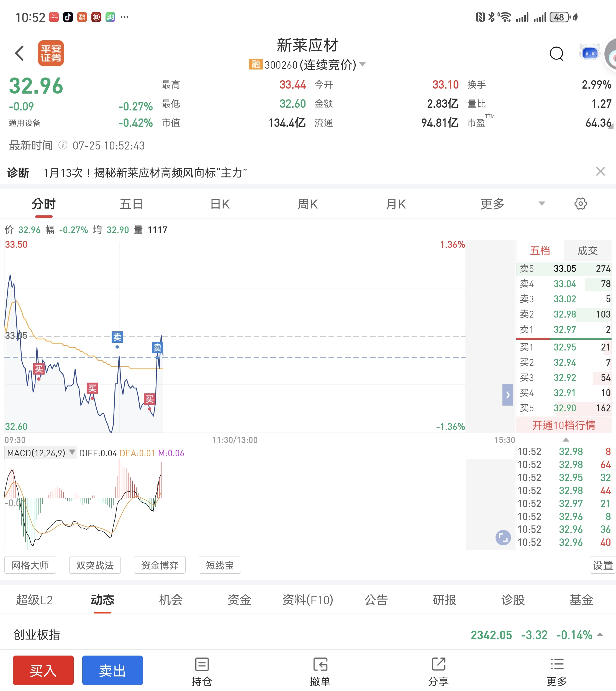
Task: Open the 诊股 tab
Action: pyautogui.click(x=513, y=600)
